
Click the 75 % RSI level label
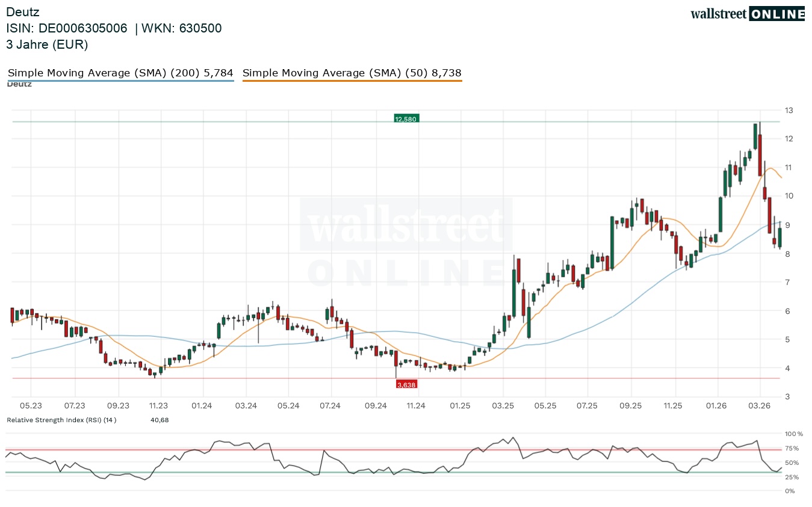792,448
